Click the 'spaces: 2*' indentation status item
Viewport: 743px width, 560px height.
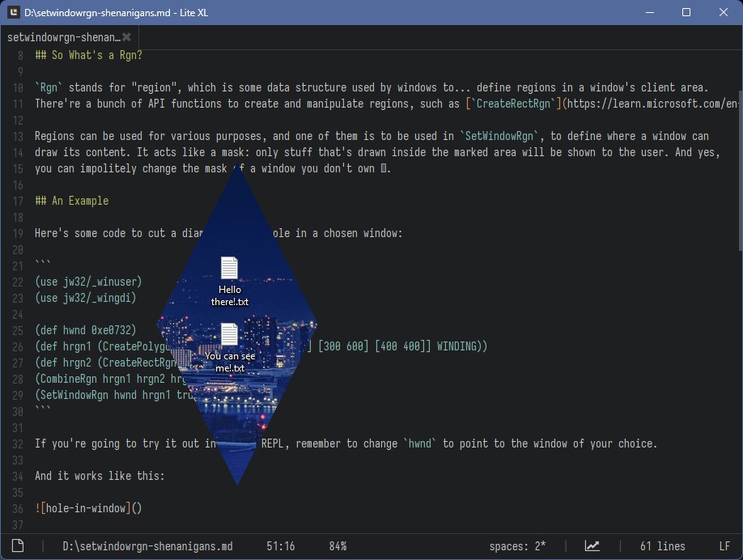pos(517,546)
